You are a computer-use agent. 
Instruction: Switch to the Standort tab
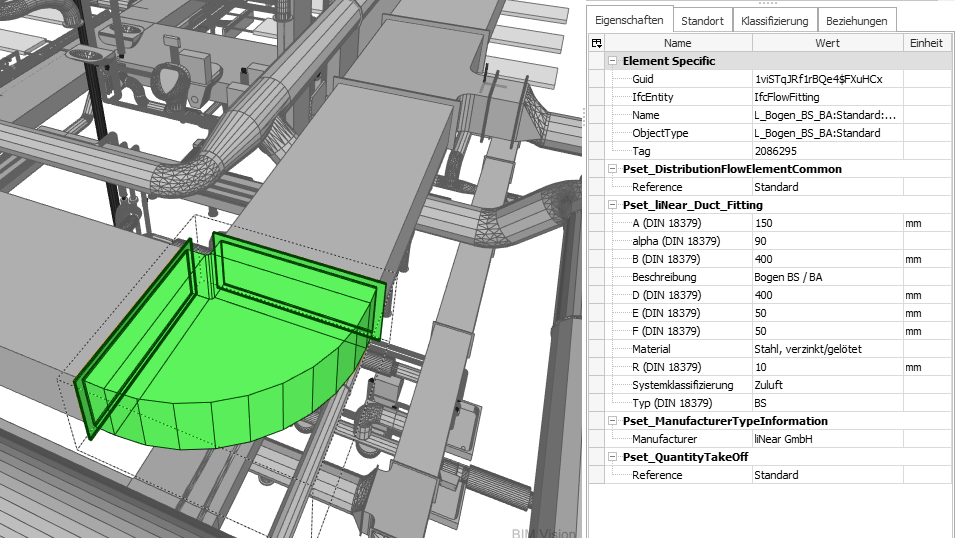point(702,20)
